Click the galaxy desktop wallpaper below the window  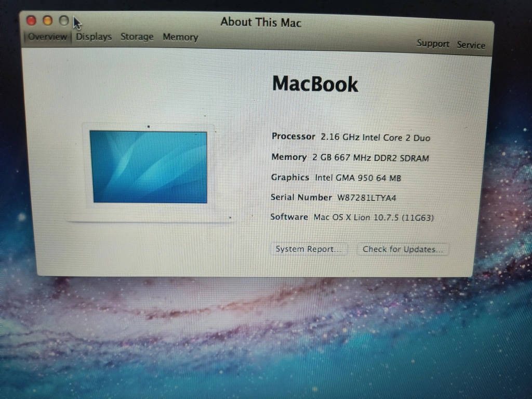tap(260, 332)
